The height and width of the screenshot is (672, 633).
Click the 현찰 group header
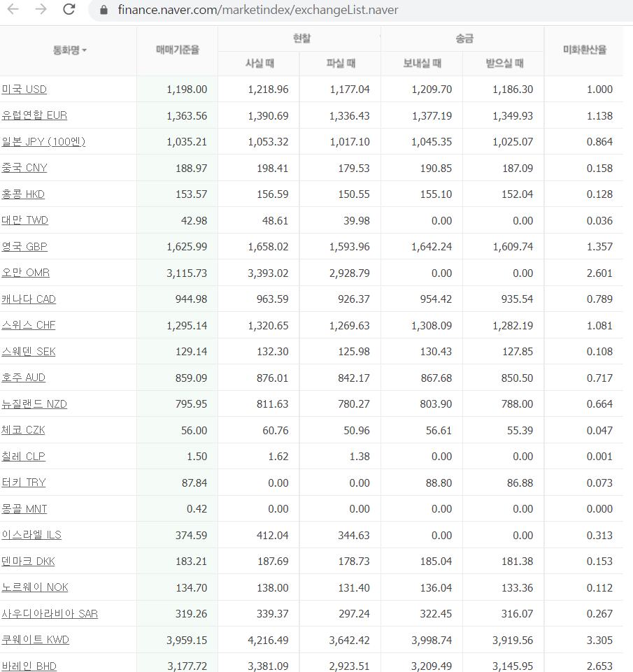pos(301,38)
